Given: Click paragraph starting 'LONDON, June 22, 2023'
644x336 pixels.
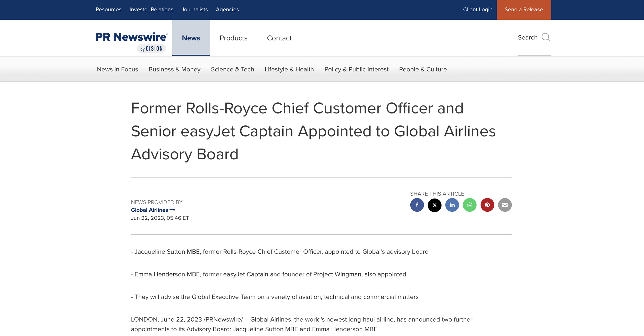Looking at the screenshot, I should (302, 324).
